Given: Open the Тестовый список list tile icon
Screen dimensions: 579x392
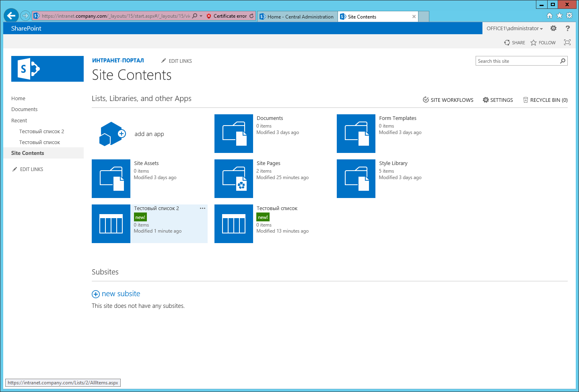Looking at the screenshot, I should pyautogui.click(x=234, y=224).
